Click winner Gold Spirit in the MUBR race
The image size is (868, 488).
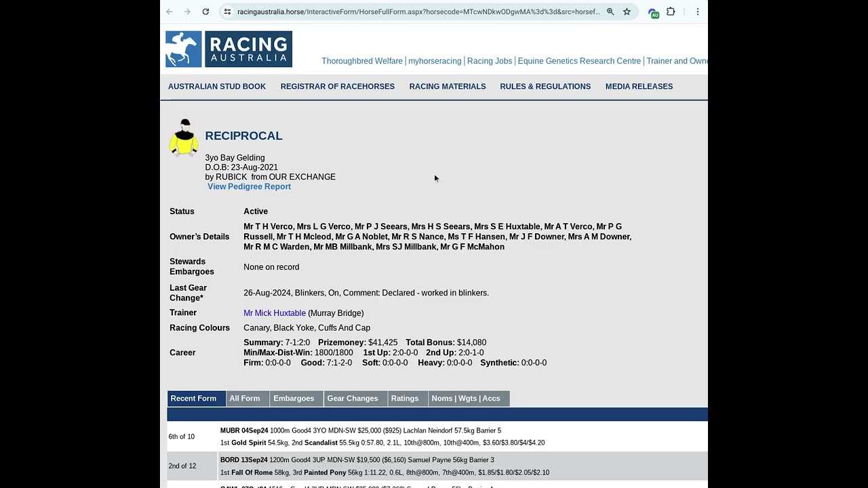pyautogui.click(x=248, y=443)
